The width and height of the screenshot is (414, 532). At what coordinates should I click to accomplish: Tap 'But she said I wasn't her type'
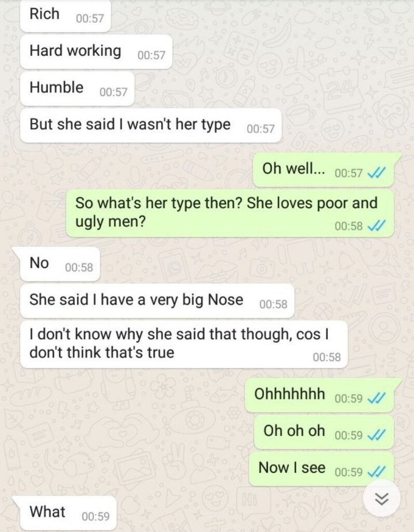coord(151,125)
